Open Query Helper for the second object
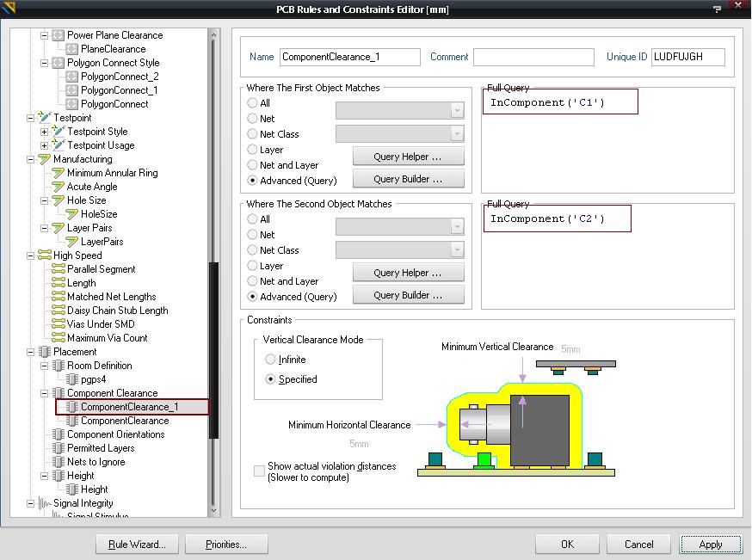Viewport: 752px width, 560px height. (408, 273)
